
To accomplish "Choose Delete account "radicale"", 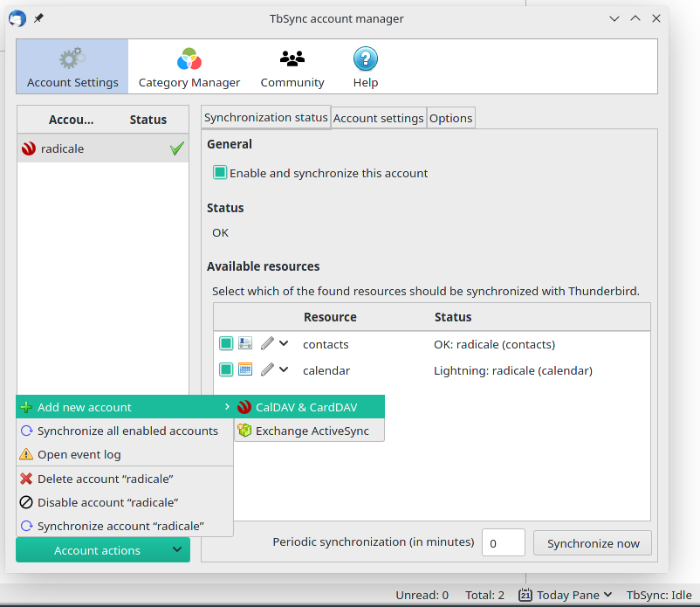I will click(x=125, y=479).
